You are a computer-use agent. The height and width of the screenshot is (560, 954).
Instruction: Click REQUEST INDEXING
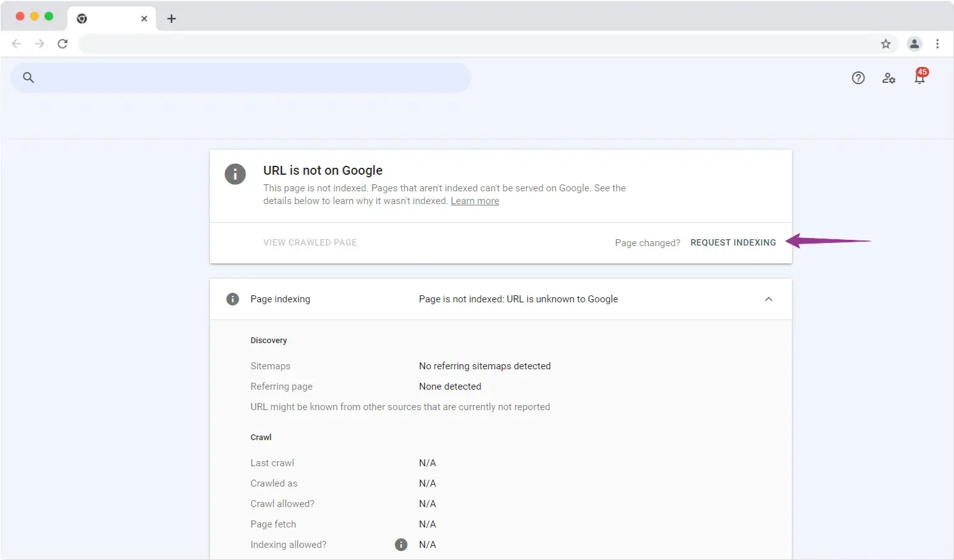tap(733, 242)
